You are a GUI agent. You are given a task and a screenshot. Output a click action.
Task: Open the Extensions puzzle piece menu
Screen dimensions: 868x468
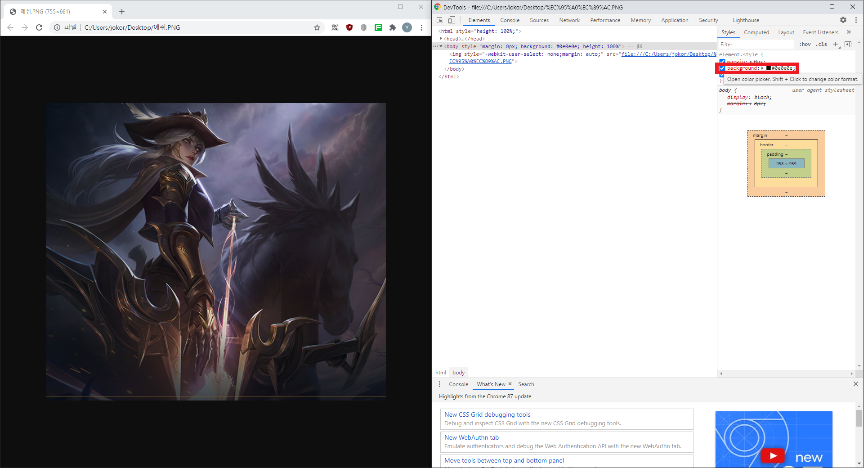click(x=393, y=27)
